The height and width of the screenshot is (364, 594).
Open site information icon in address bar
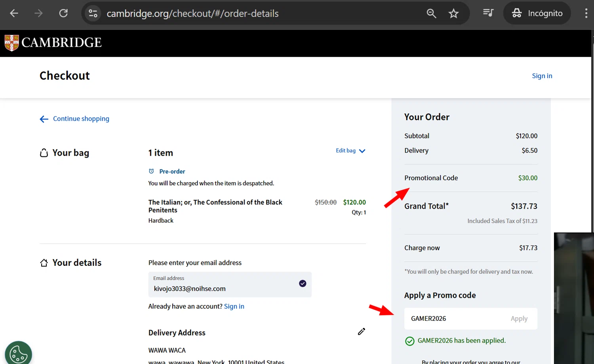93,13
